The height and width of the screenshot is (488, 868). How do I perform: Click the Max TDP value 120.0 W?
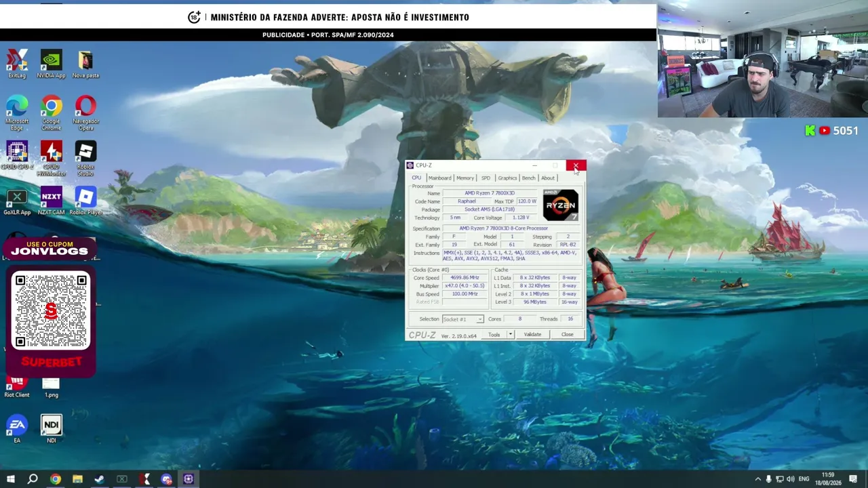pyautogui.click(x=527, y=201)
